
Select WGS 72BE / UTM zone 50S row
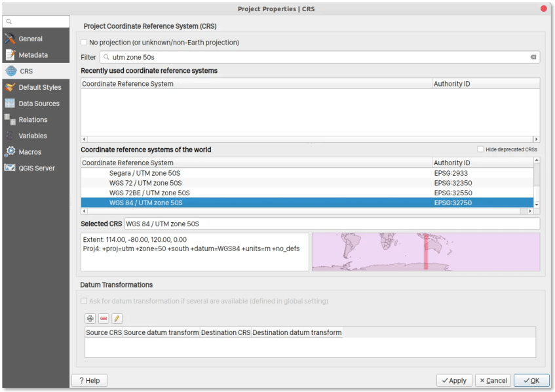pos(307,193)
